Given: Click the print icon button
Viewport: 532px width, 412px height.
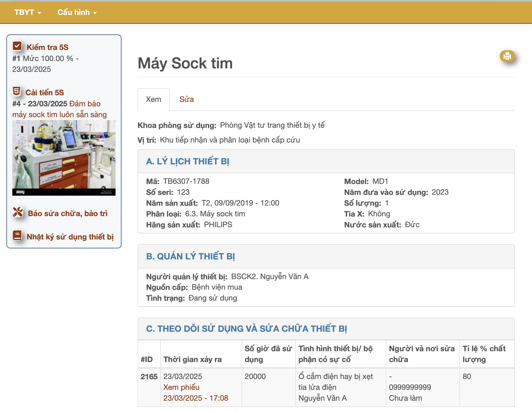Looking at the screenshot, I should click(x=507, y=56).
